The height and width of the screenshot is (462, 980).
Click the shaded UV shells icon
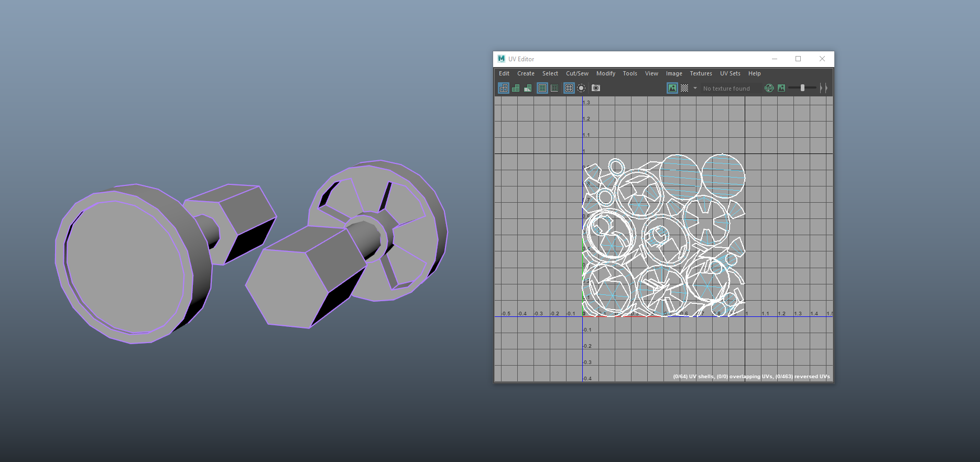(516, 88)
